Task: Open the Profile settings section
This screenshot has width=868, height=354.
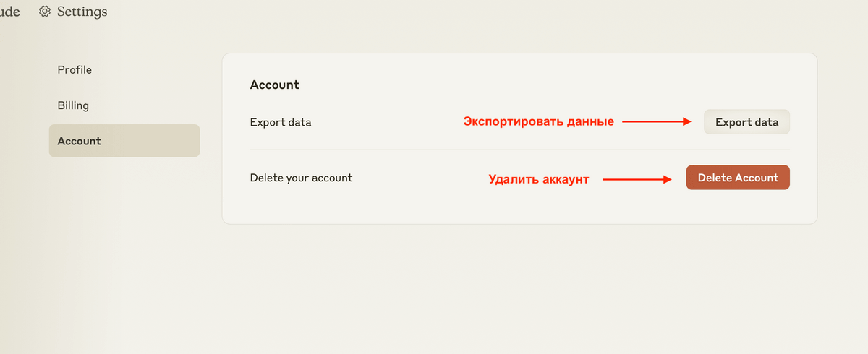Action: pyautogui.click(x=75, y=70)
